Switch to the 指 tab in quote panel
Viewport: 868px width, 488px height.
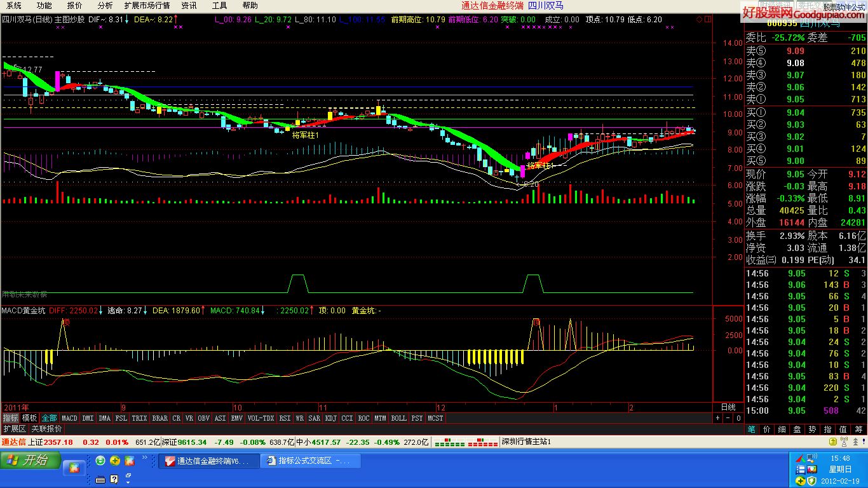click(x=827, y=430)
